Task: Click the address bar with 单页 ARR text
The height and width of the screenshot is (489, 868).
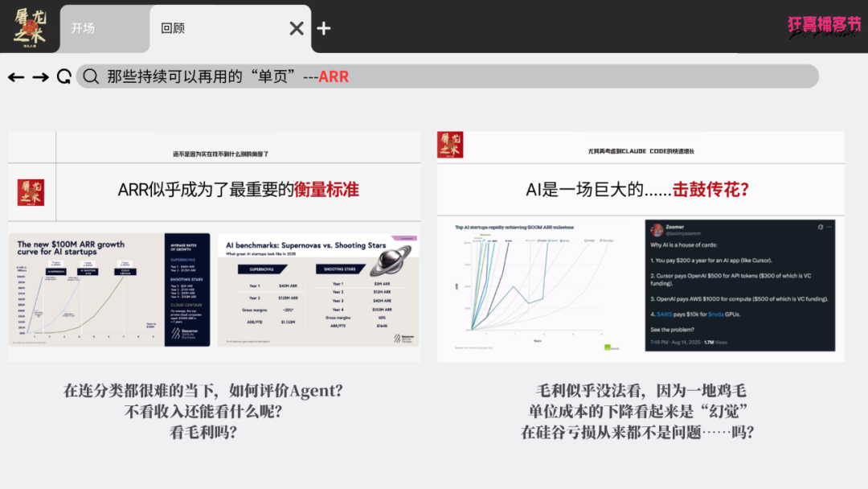Action: [448, 76]
